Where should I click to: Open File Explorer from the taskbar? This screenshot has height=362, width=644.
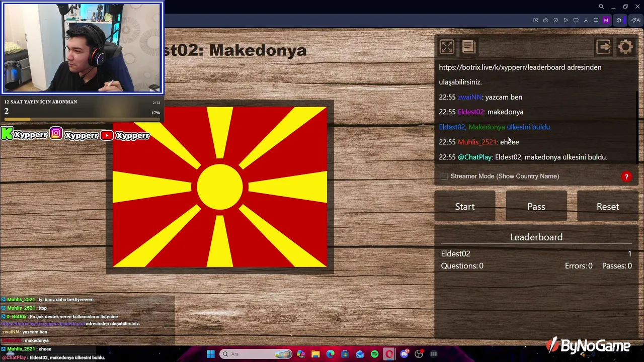(315, 354)
